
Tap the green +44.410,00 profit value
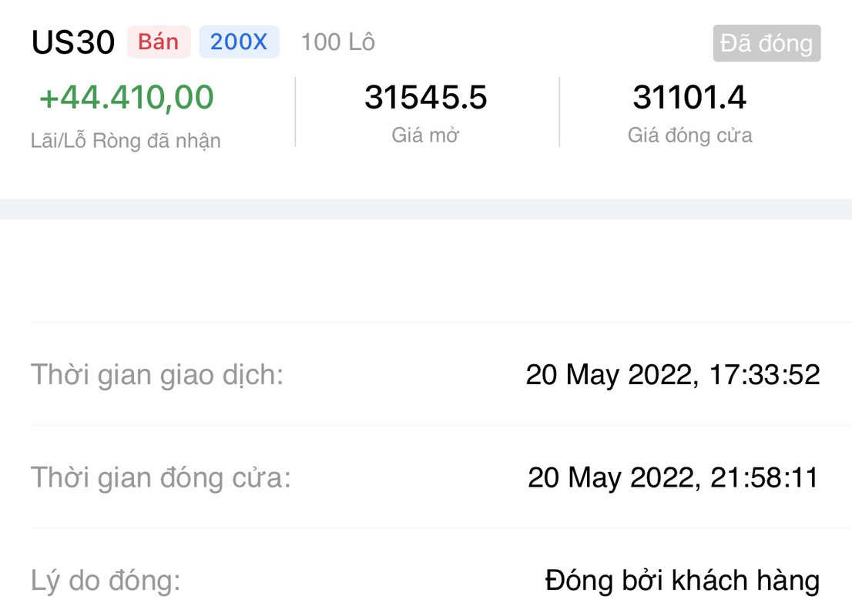pyautogui.click(x=126, y=98)
